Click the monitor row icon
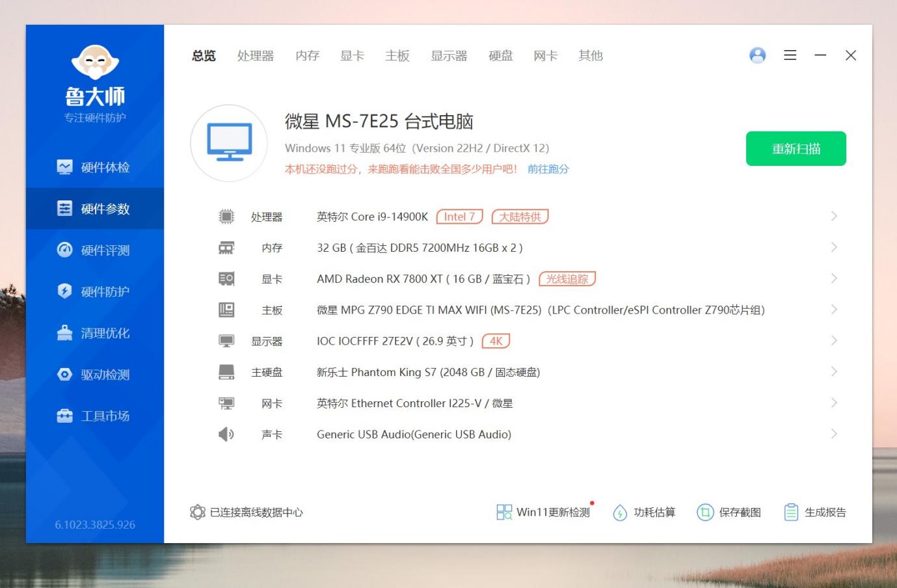The image size is (897, 588). (x=226, y=341)
